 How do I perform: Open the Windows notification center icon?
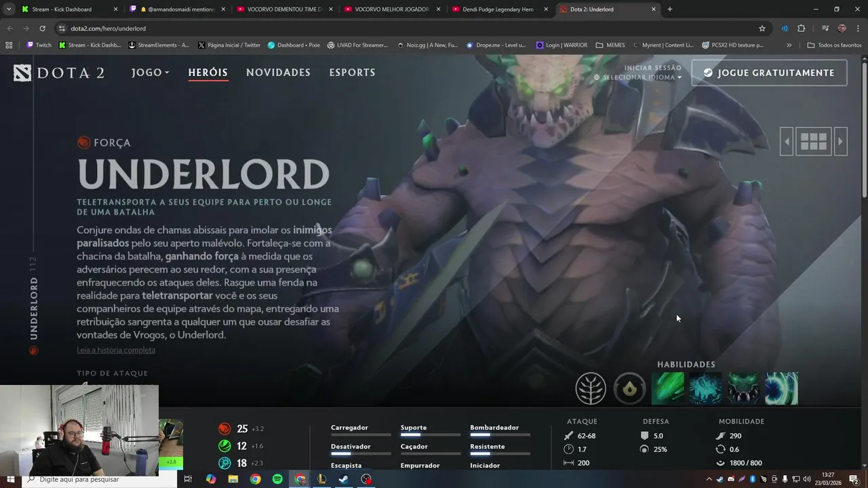tap(855, 479)
